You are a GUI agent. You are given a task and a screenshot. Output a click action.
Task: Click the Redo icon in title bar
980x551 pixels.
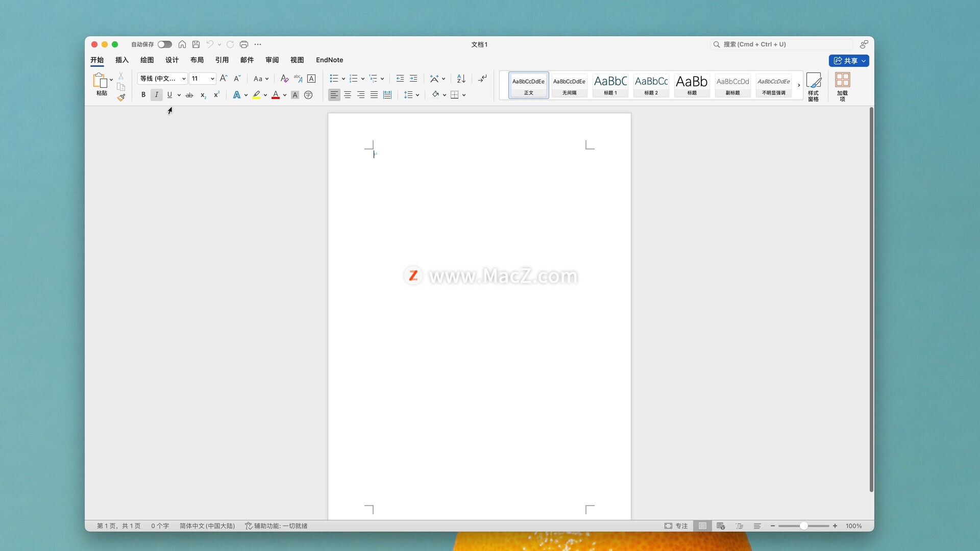click(x=230, y=44)
